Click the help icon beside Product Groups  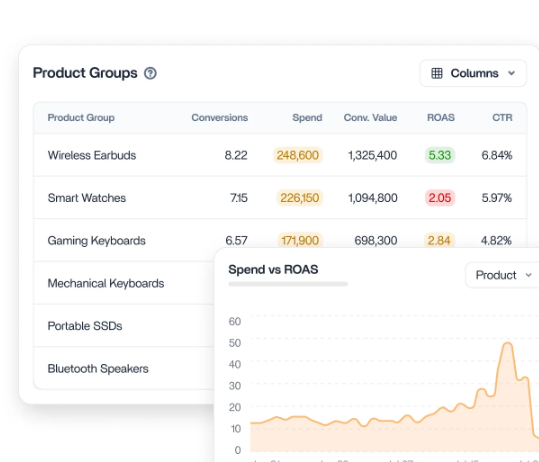pyautogui.click(x=150, y=73)
